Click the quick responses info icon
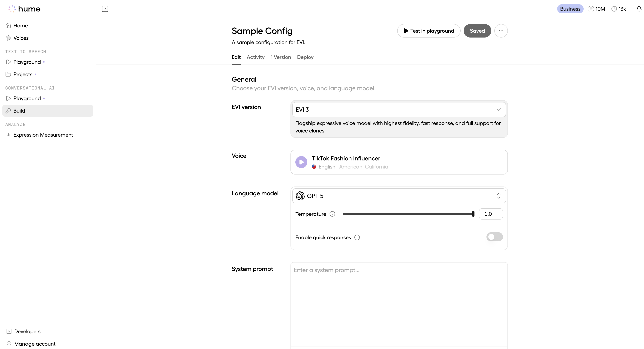Viewport: 644px width, 349px height. 357,237
